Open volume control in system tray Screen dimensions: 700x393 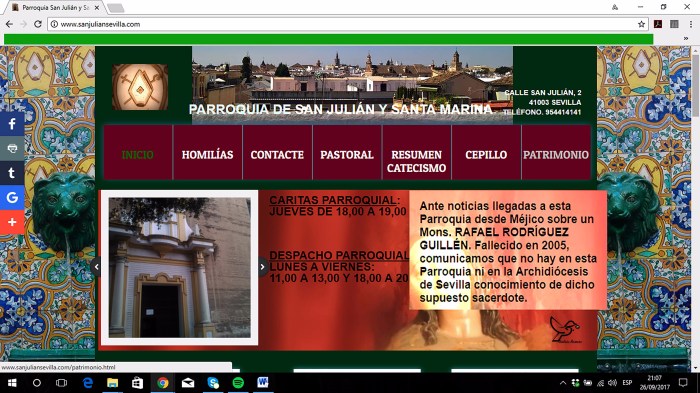click(612, 383)
